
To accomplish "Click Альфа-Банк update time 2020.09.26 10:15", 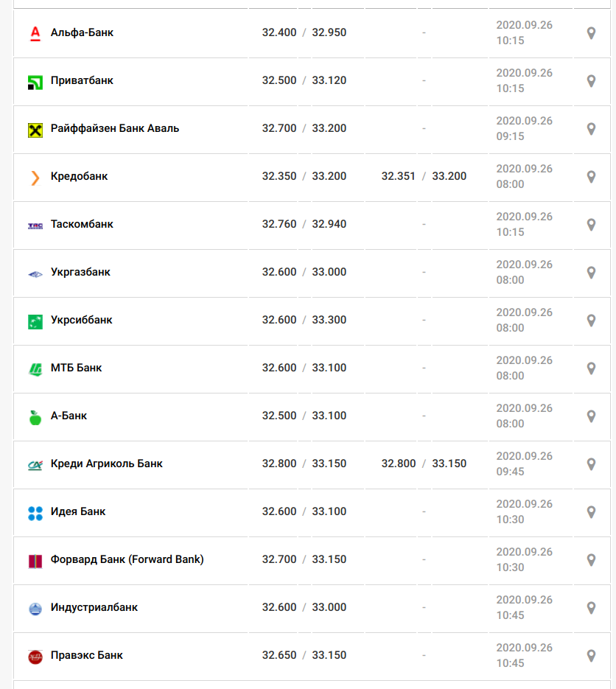I will [x=524, y=33].
